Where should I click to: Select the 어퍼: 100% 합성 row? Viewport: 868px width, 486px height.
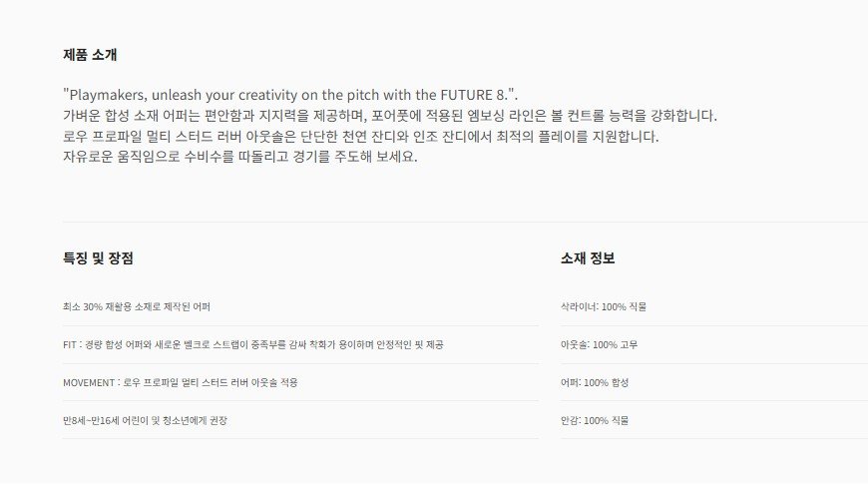pos(714,382)
